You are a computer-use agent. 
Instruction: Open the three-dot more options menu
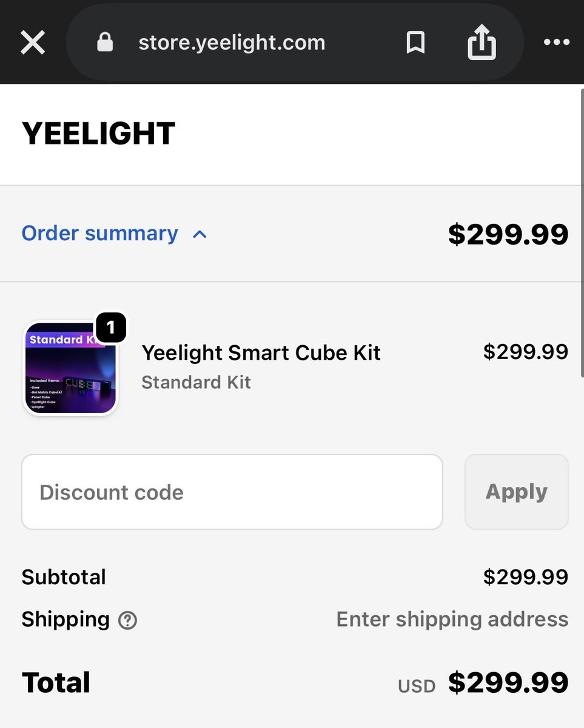[x=556, y=42]
